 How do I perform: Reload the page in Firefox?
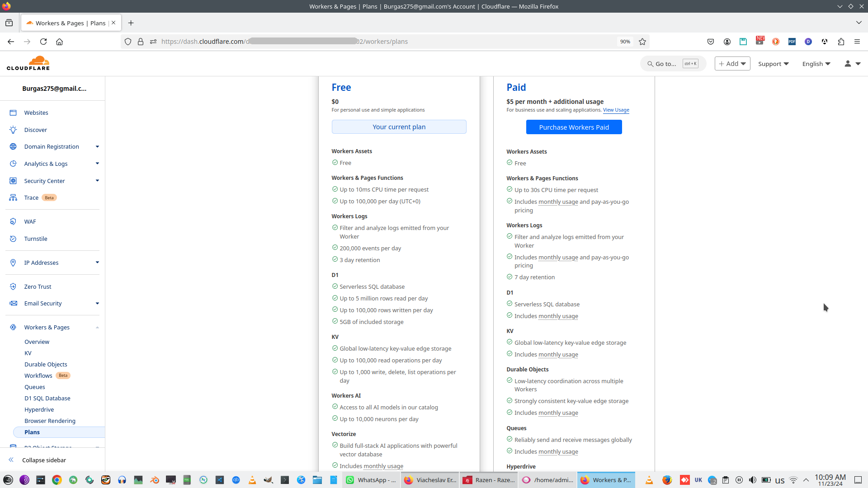coord(43,42)
